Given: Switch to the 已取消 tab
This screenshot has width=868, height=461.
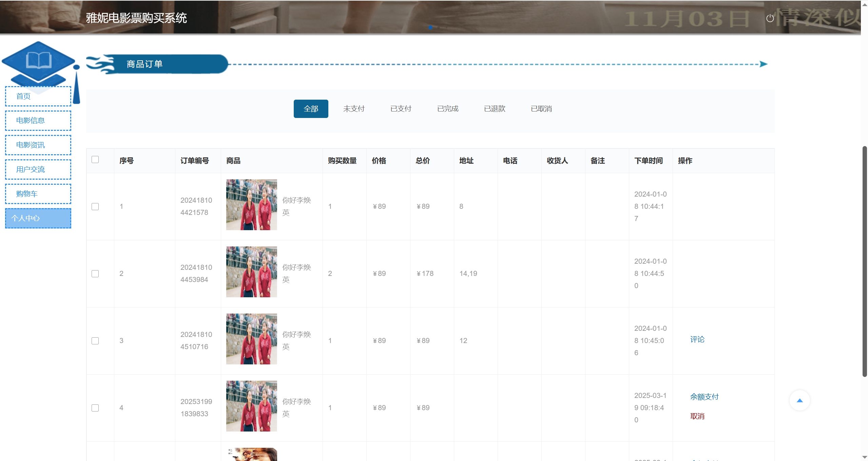Looking at the screenshot, I should [541, 109].
